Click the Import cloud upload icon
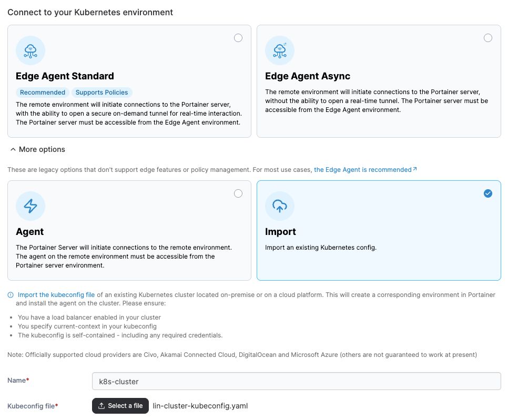The width and height of the screenshot is (508, 420). [280, 206]
